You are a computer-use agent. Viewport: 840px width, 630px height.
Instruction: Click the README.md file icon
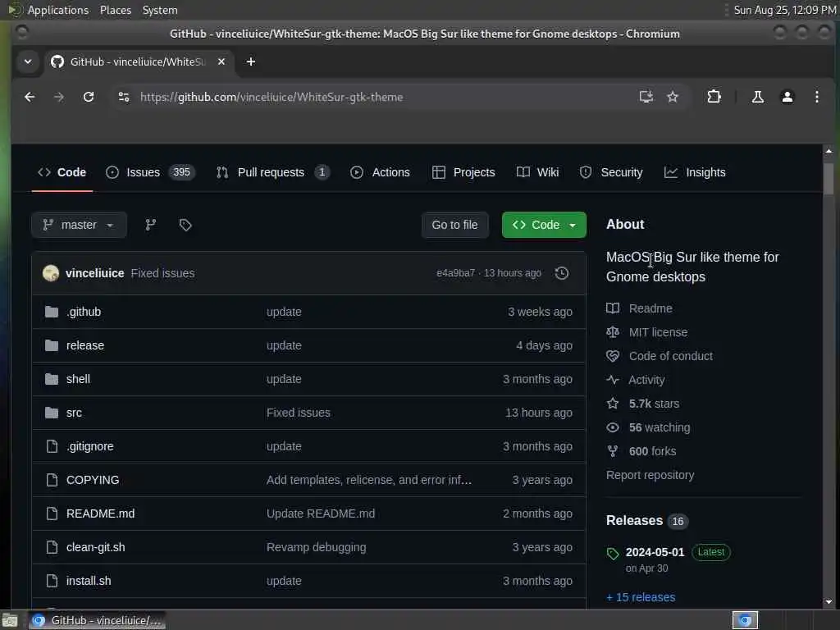click(52, 514)
